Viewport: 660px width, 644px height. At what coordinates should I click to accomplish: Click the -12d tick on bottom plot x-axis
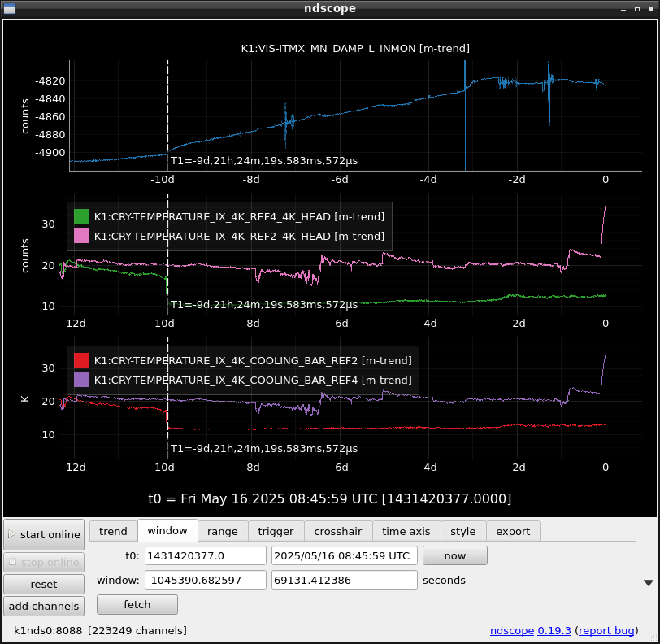(74, 467)
